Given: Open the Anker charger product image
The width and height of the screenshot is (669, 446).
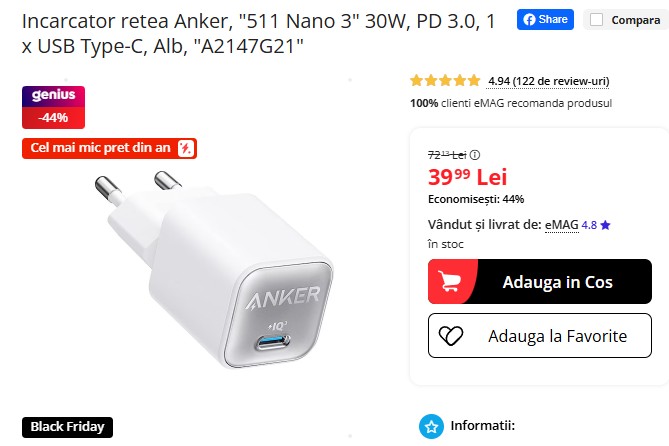Looking at the screenshot, I should 213,269.
